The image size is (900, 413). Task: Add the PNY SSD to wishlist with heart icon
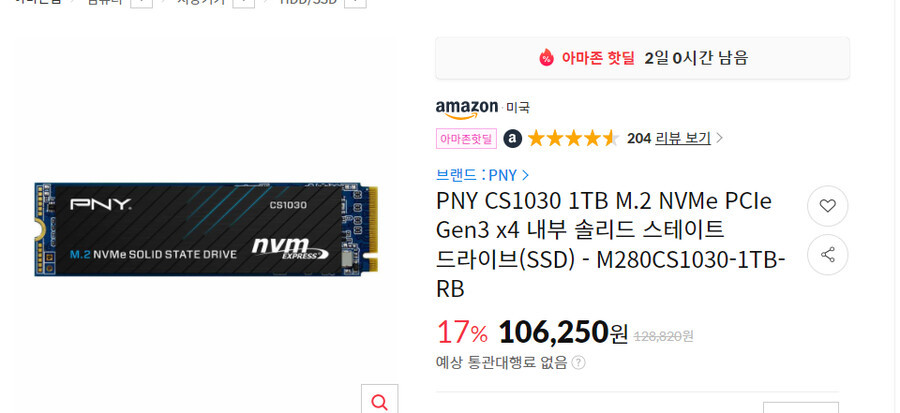[x=827, y=206]
